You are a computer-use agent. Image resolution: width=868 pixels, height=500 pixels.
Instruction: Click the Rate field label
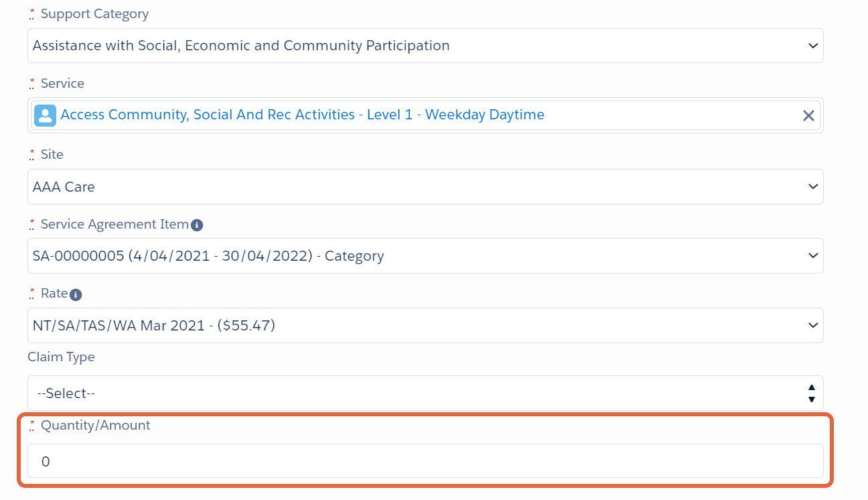point(54,293)
